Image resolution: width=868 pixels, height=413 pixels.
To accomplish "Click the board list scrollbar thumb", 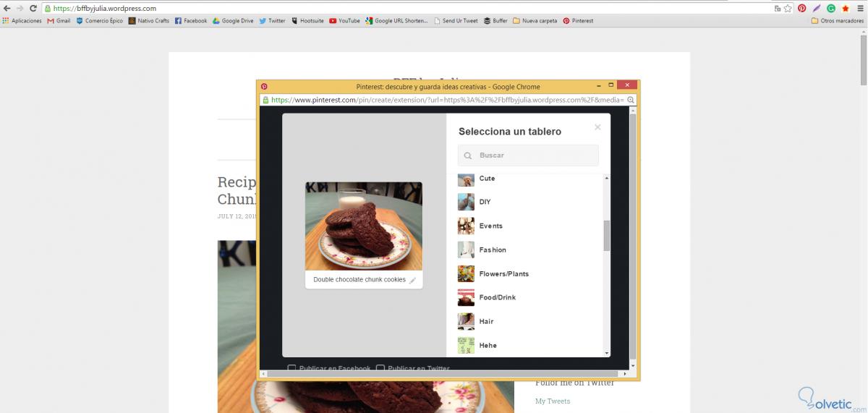I will tap(607, 236).
